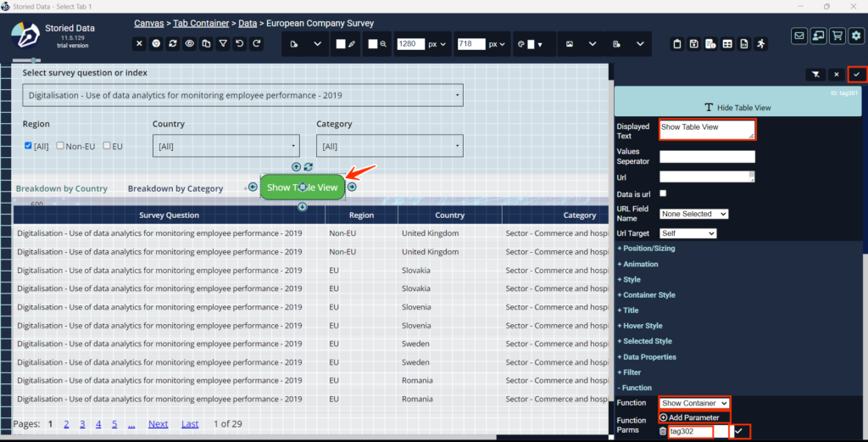The height and width of the screenshot is (442, 868).
Task: Click the Displayed Text input field
Action: point(707,129)
